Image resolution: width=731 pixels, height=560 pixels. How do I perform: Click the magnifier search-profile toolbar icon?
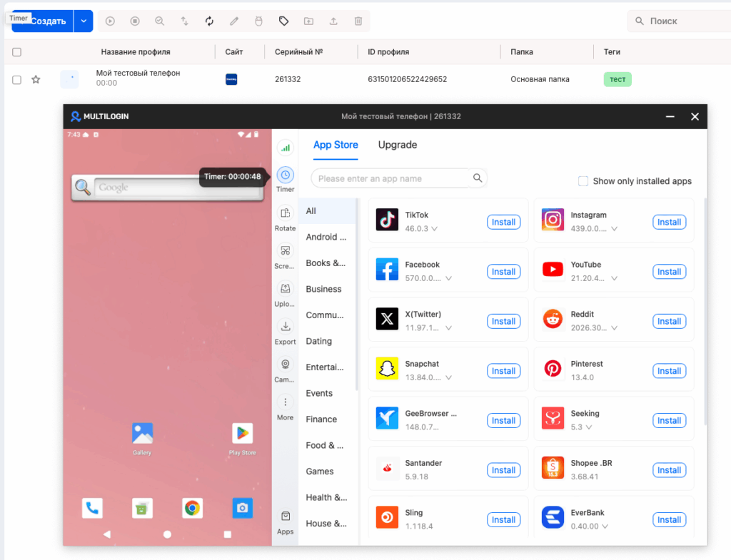point(159,21)
